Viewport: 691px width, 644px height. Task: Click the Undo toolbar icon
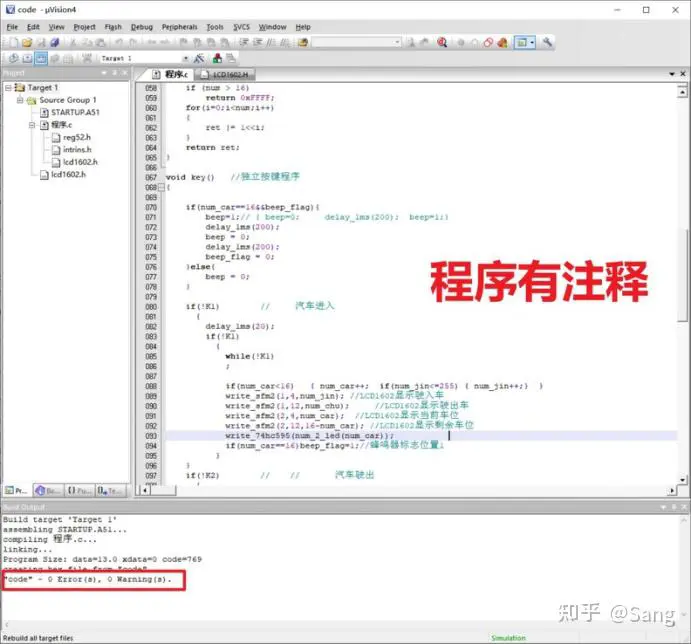[119, 42]
